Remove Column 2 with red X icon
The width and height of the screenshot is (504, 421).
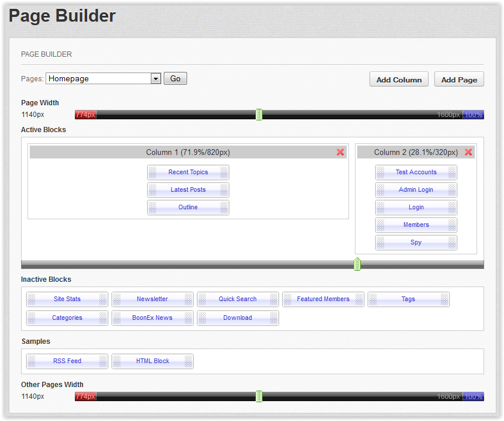coord(468,152)
